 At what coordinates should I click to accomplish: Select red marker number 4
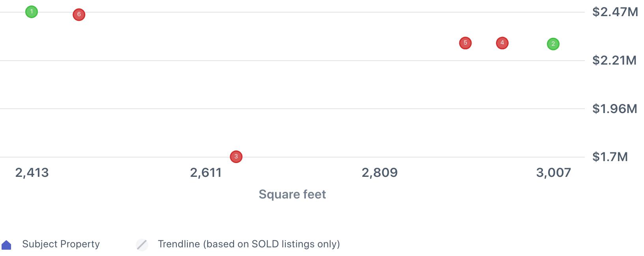tap(502, 43)
